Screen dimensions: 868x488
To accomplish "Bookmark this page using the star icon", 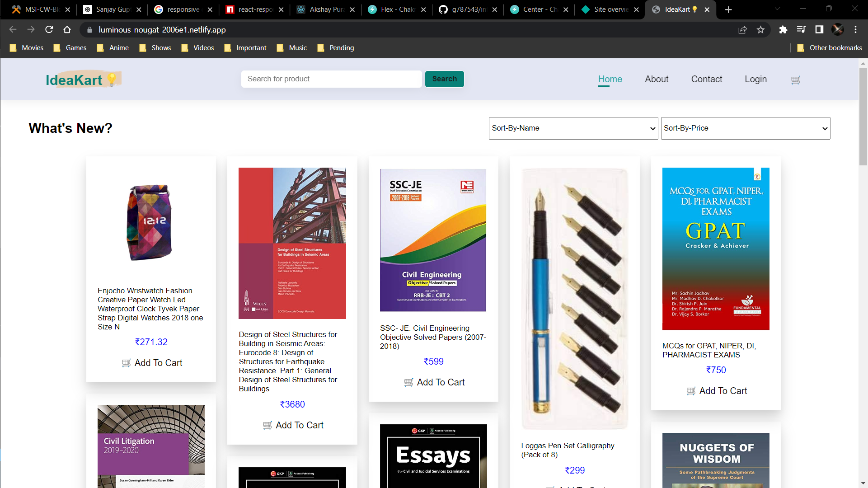I will (760, 30).
